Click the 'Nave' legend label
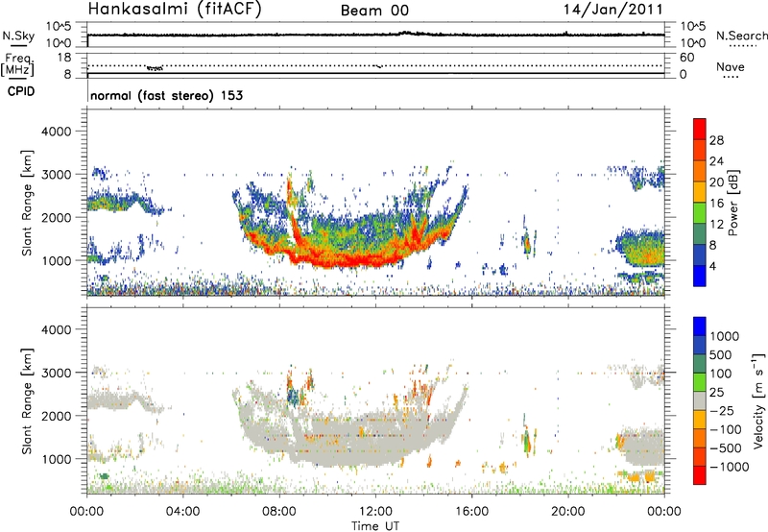768x532 pixels. [x=731, y=66]
